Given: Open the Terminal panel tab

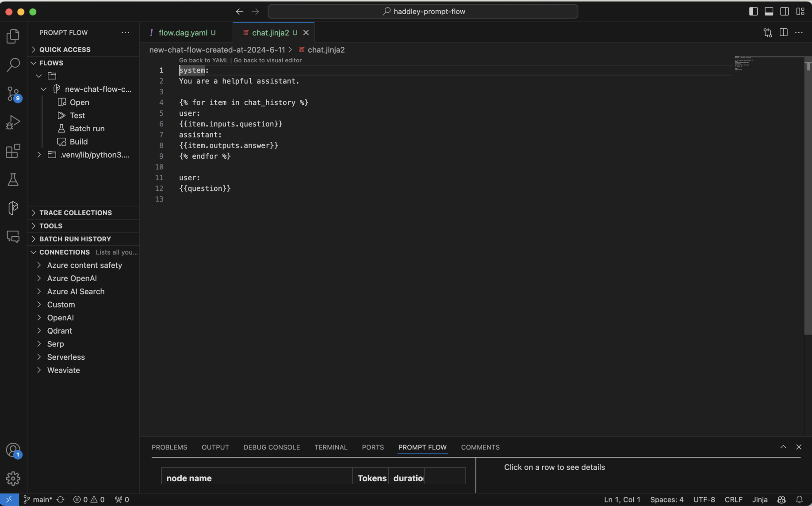Looking at the screenshot, I should (330, 447).
